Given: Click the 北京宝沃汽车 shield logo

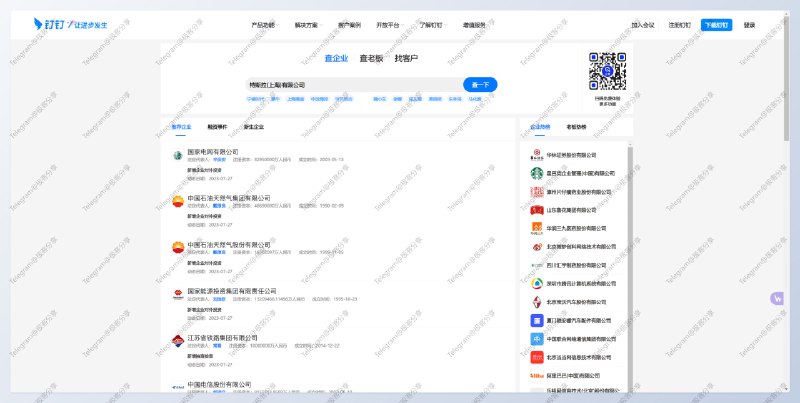Looking at the screenshot, I should click(537, 302).
